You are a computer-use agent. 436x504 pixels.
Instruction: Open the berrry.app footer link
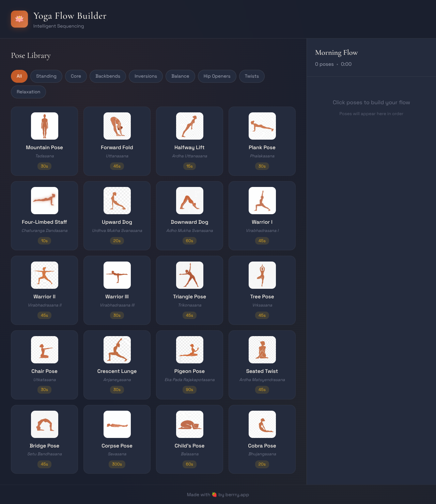coord(237,494)
